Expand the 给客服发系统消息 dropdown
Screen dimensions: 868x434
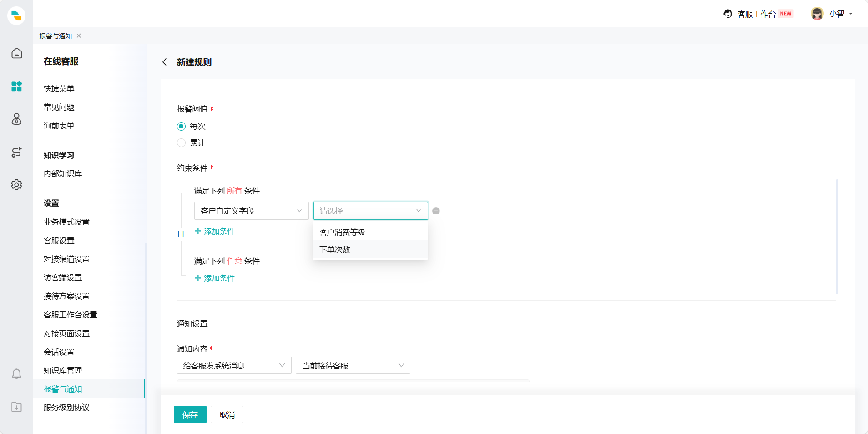click(x=234, y=366)
